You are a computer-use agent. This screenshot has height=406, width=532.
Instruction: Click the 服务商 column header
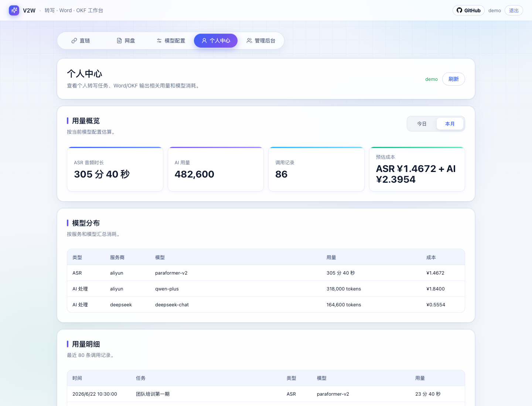(x=117, y=257)
